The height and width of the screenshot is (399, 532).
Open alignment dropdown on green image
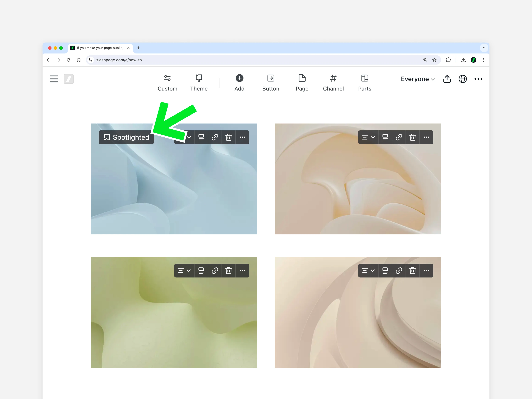pyautogui.click(x=184, y=271)
